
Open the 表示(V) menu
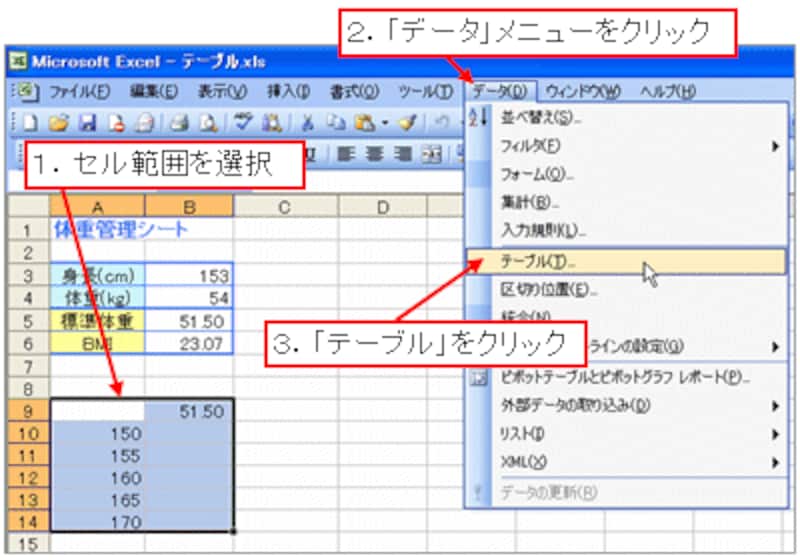pyautogui.click(x=222, y=92)
